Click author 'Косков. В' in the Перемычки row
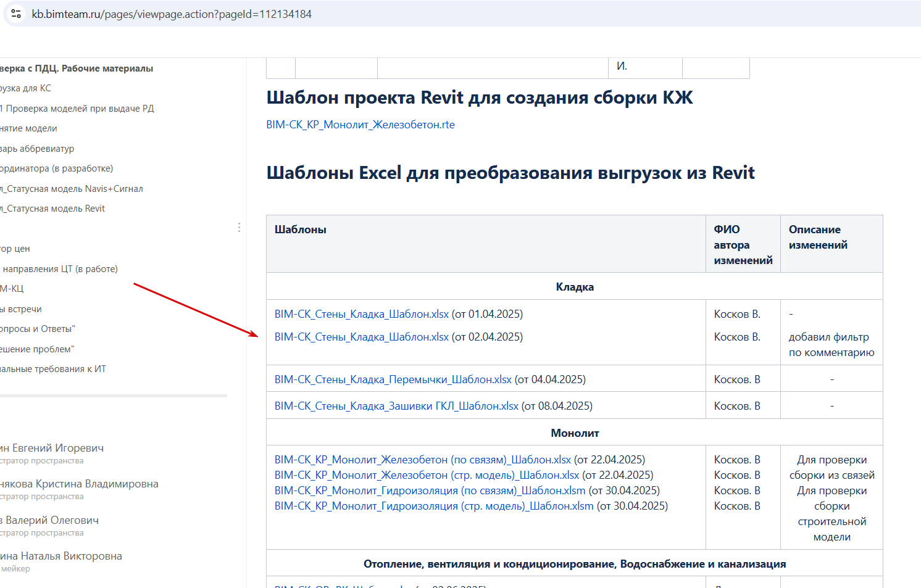 pos(737,379)
